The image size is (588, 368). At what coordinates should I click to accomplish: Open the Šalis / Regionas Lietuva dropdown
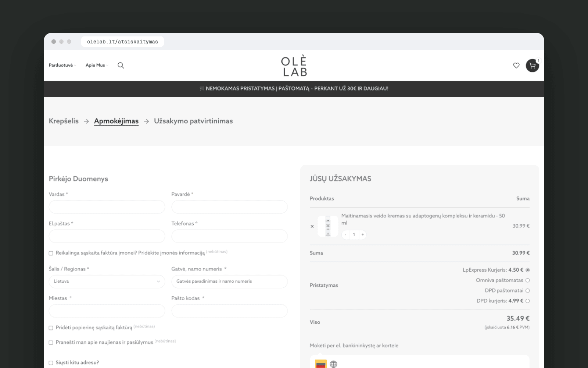(x=107, y=282)
